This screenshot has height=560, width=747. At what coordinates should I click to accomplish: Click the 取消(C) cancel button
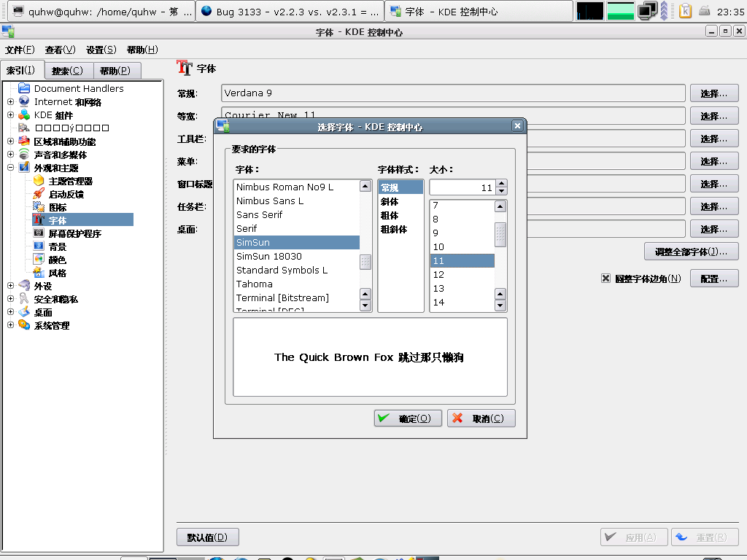481,419
